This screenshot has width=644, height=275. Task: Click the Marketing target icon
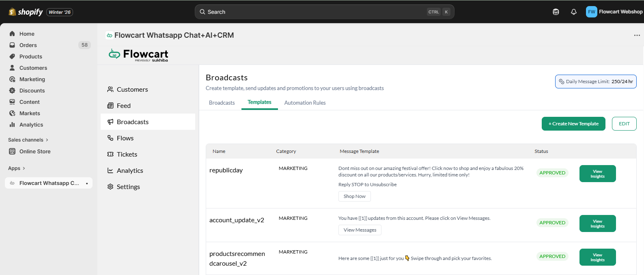coord(12,79)
